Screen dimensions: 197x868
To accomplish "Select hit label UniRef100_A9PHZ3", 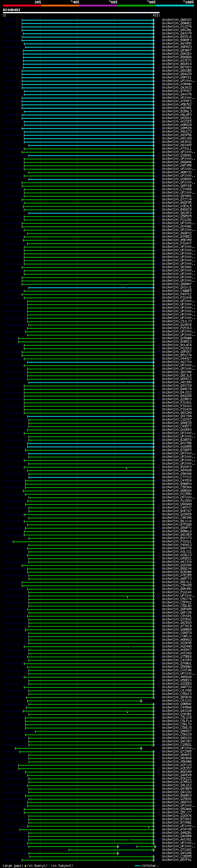I will pos(177,47).
